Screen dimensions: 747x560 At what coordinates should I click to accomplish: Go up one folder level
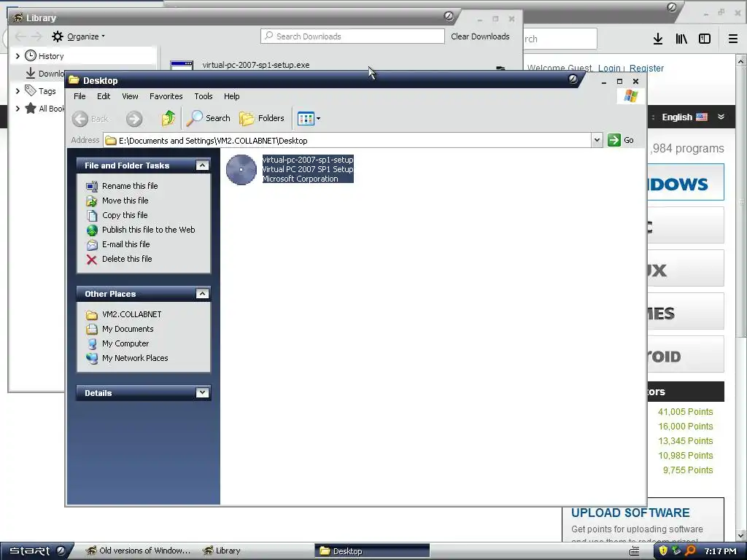pos(169,118)
